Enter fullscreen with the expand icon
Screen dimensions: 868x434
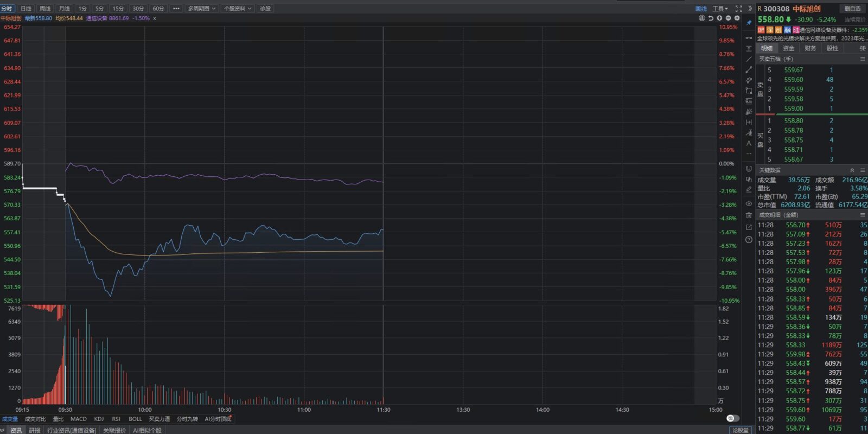coord(738,9)
